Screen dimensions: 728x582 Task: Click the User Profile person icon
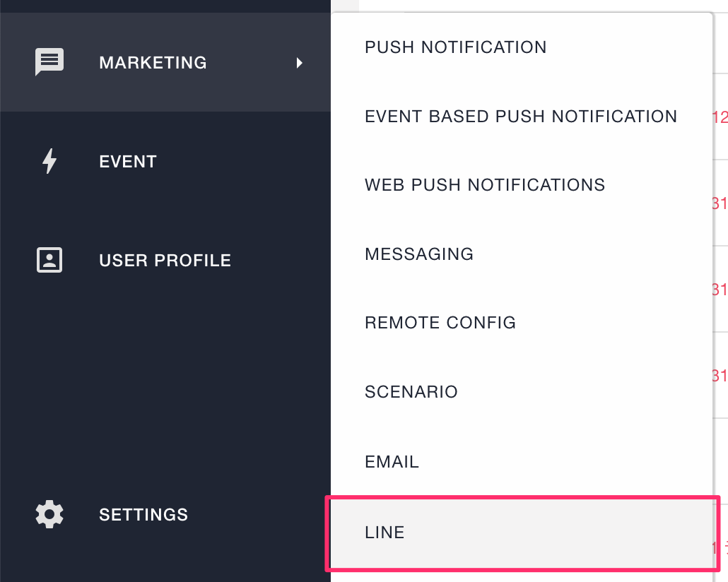49,260
